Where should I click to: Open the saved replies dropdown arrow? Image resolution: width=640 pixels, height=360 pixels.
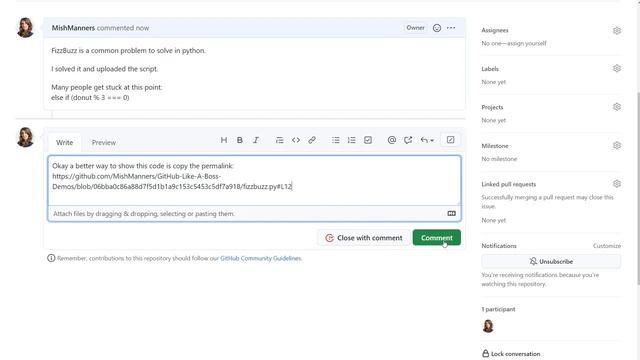pos(427,140)
